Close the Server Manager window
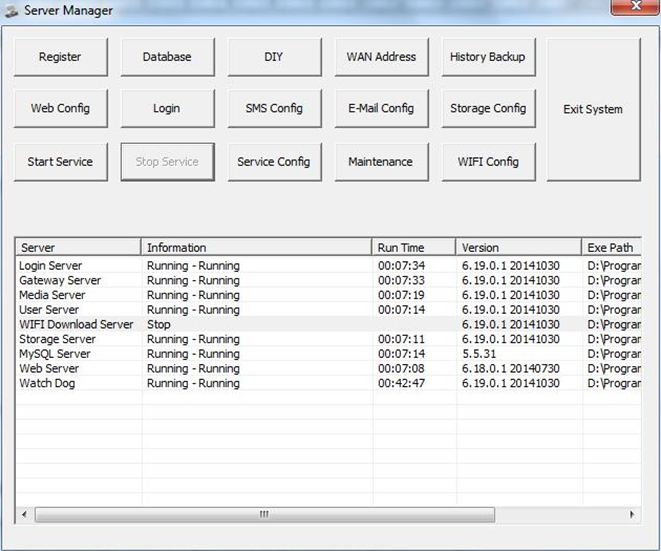661x551 pixels. pos(634,7)
